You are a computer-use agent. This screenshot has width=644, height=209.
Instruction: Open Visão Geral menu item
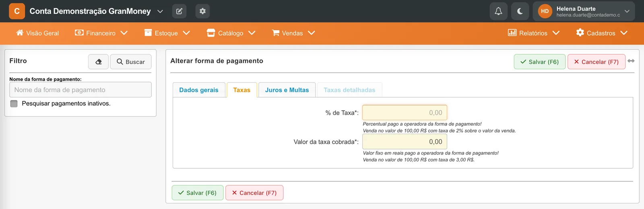(37, 33)
